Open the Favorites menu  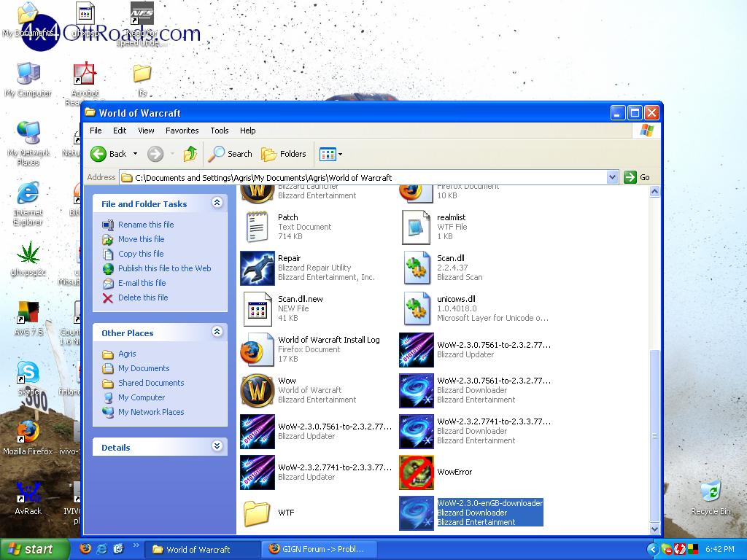click(x=182, y=131)
